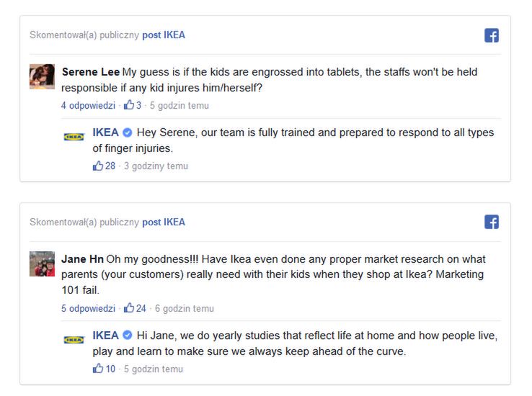Click thumbs-up icon under Serene Lee's comment
The height and width of the screenshot is (396, 532).
pyautogui.click(x=130, y=105)
